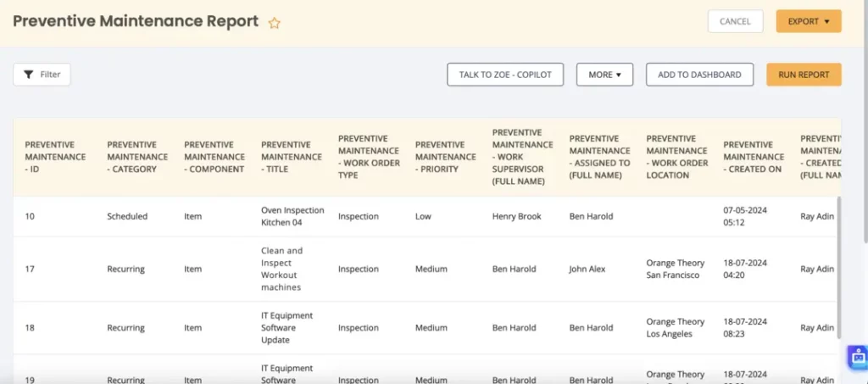The height and width of the screenshot is (384, 868).
Task: Click the Preventive Maintenance - Category column header
Action: [137, 157]
